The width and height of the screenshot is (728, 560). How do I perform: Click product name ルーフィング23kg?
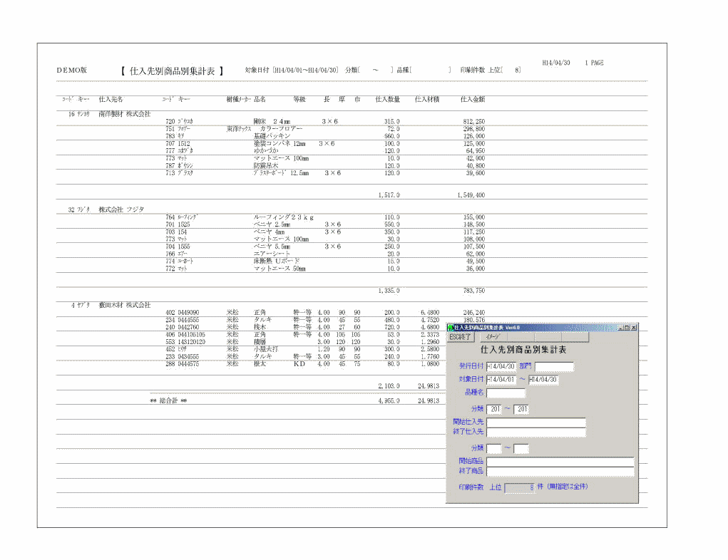click(284, 217)
